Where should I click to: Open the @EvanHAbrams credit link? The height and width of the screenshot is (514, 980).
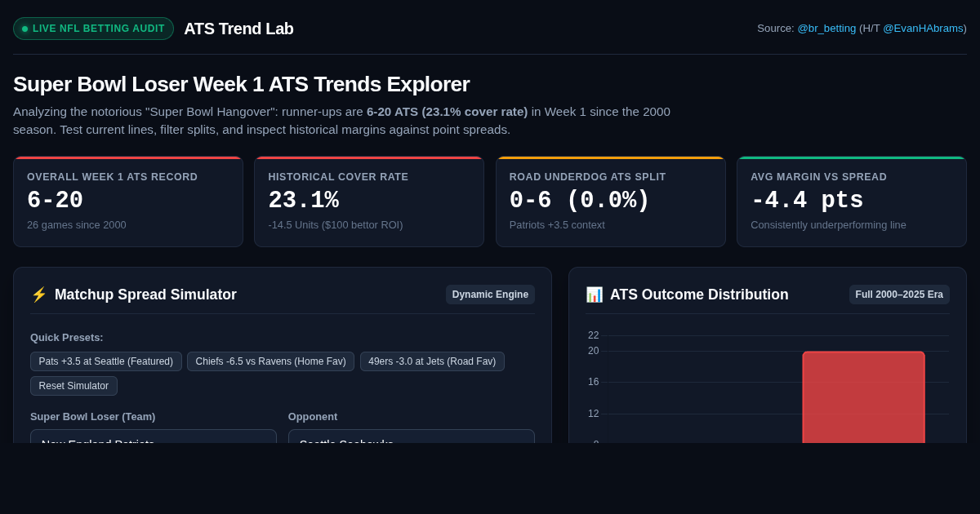tap(923, 29)
